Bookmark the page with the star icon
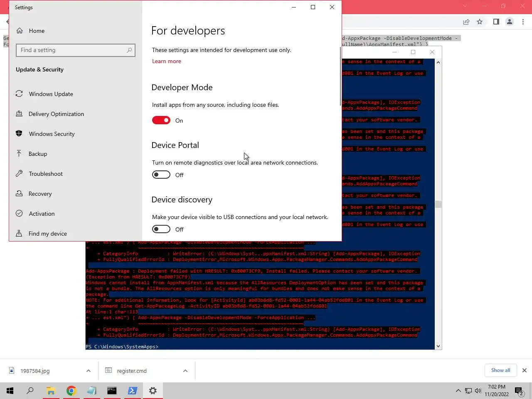Viewport: 532px width, 399px height. pos(480,22)
